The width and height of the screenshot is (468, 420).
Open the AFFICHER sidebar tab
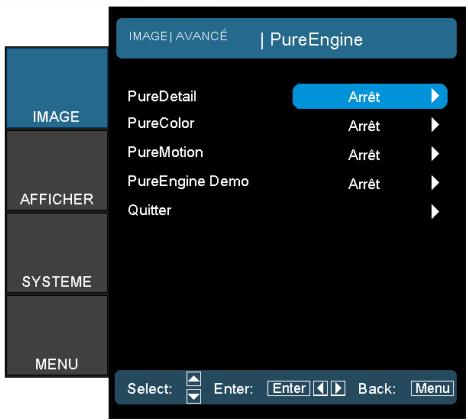pos(57,170)
